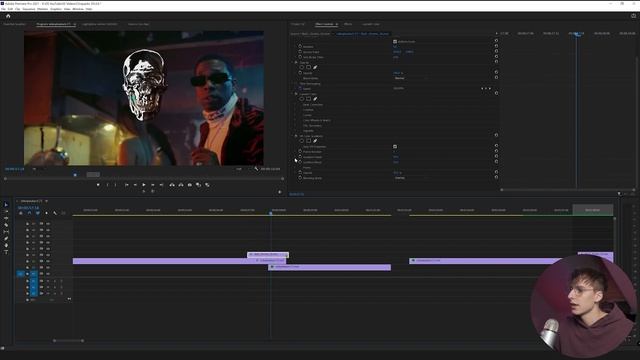Click the Program monitor playhead scrubber
The width and height of the screenshot is (640, 360).
click(x=75, y=175)
